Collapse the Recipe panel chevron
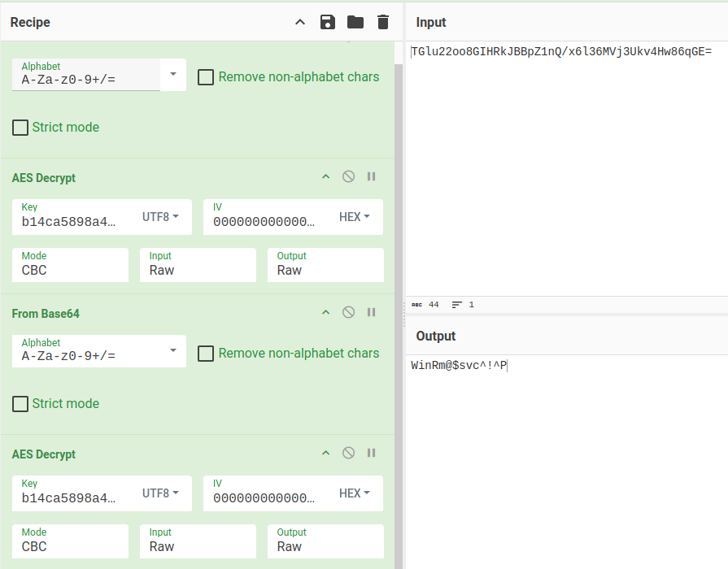Image resolution: width=728 pixels, height=569 pixels. [300, 23]
